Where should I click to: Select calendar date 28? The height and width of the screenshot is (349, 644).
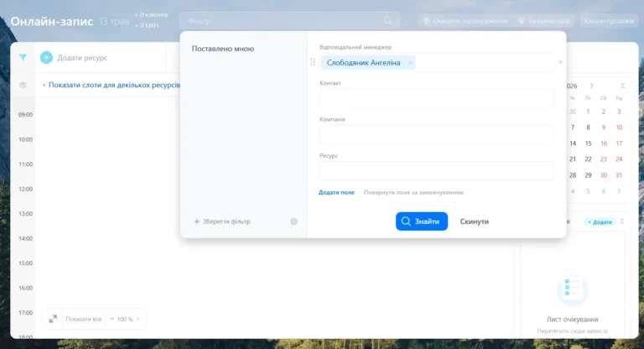click(x=573, y=175)
